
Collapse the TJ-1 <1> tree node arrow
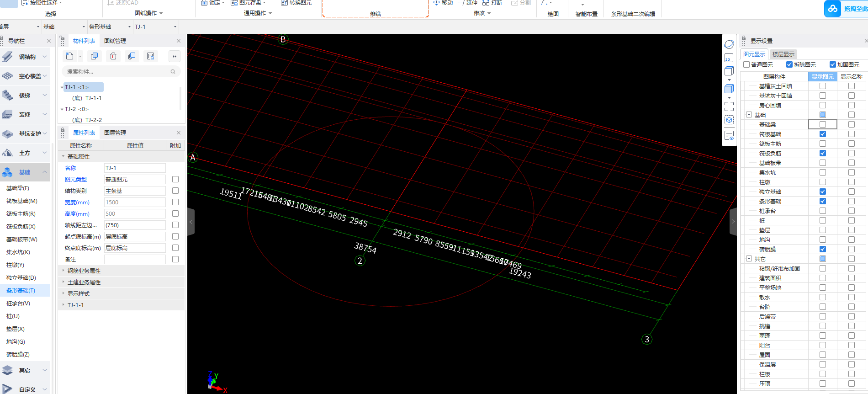pos(62,87)
